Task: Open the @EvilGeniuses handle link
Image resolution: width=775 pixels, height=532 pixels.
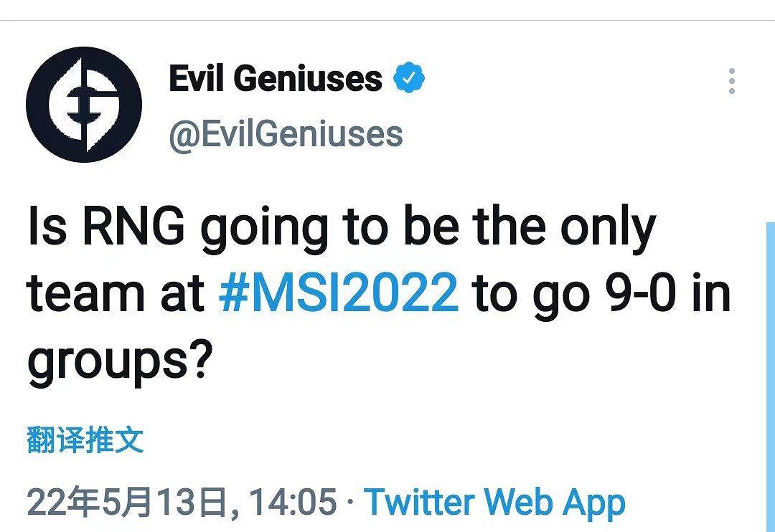Action: click(x=286, y=134)
